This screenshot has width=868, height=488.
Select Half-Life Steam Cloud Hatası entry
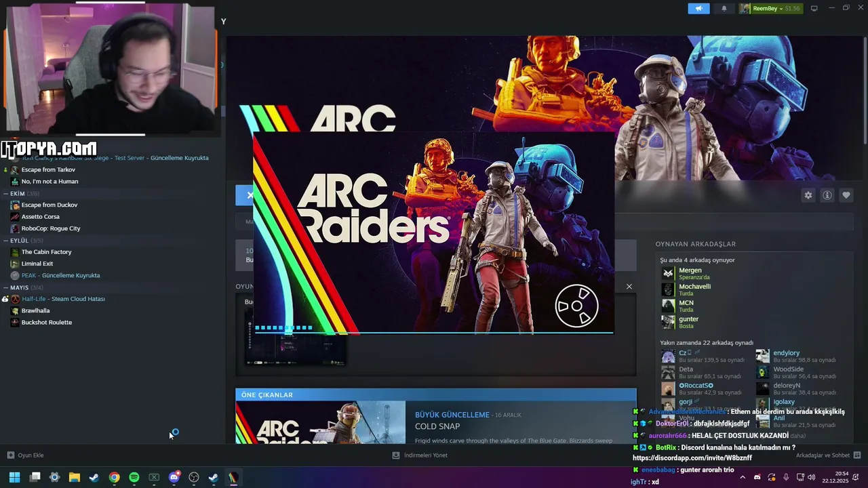(63, 299)
